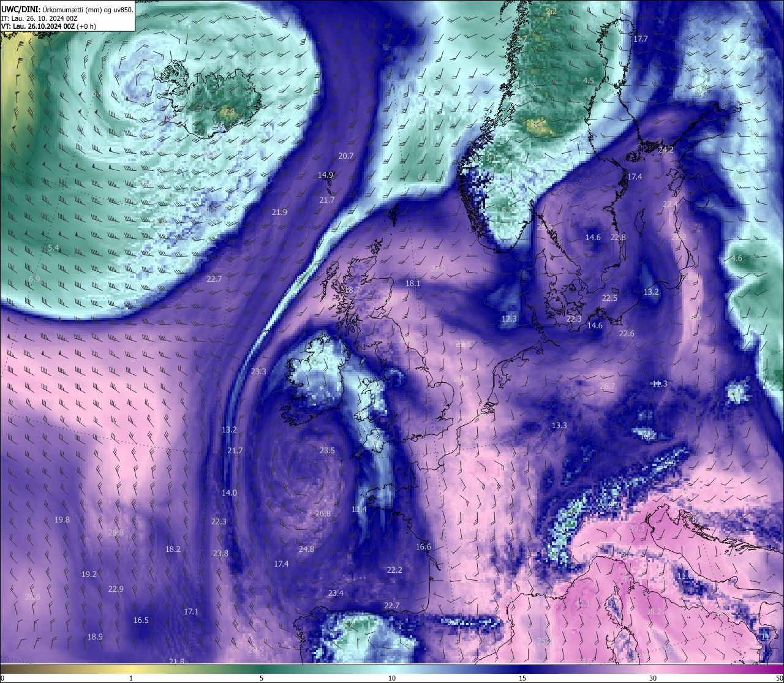Click the map value '6.9'
This screenshot has width=784, height=683.
(34, 279)
